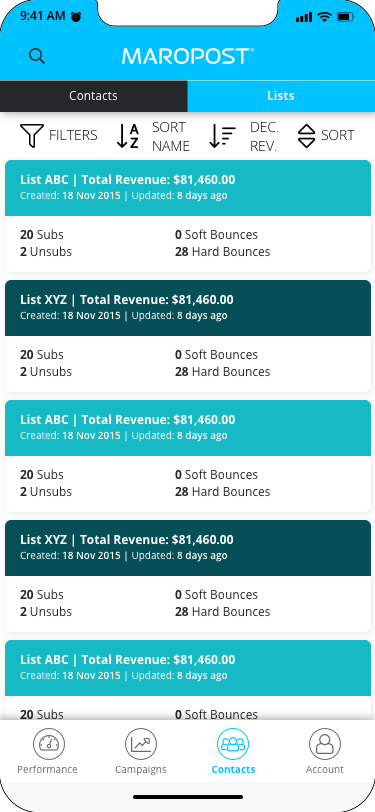The height and width of the screenshot is (812, 375).
Task: Select the Lists tab
Action: pyautogui.click(x=281, y=96)
